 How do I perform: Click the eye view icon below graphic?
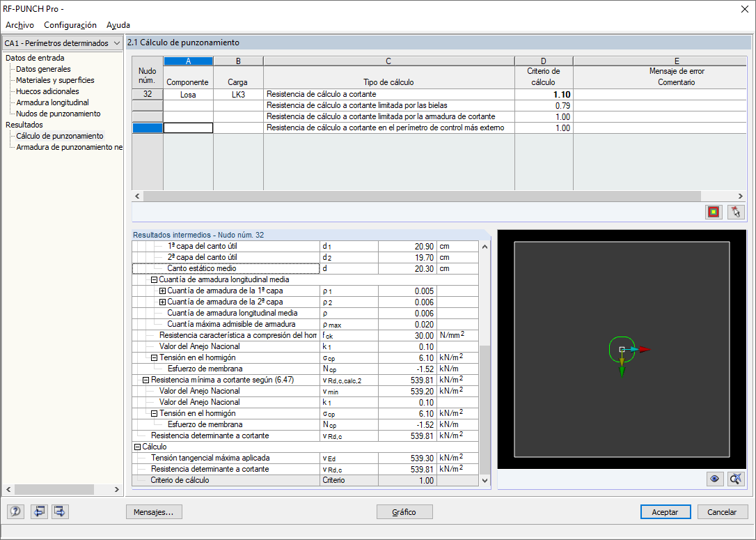(x=714, y=479)
